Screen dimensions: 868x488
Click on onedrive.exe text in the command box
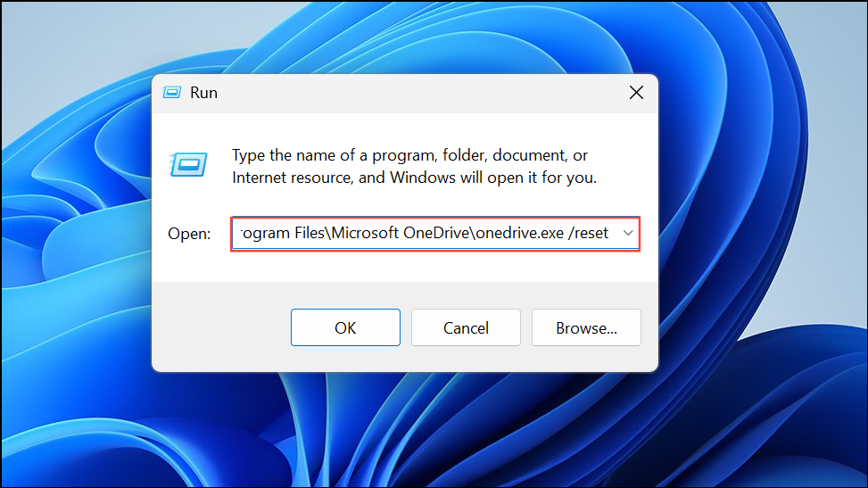(520, 233)
